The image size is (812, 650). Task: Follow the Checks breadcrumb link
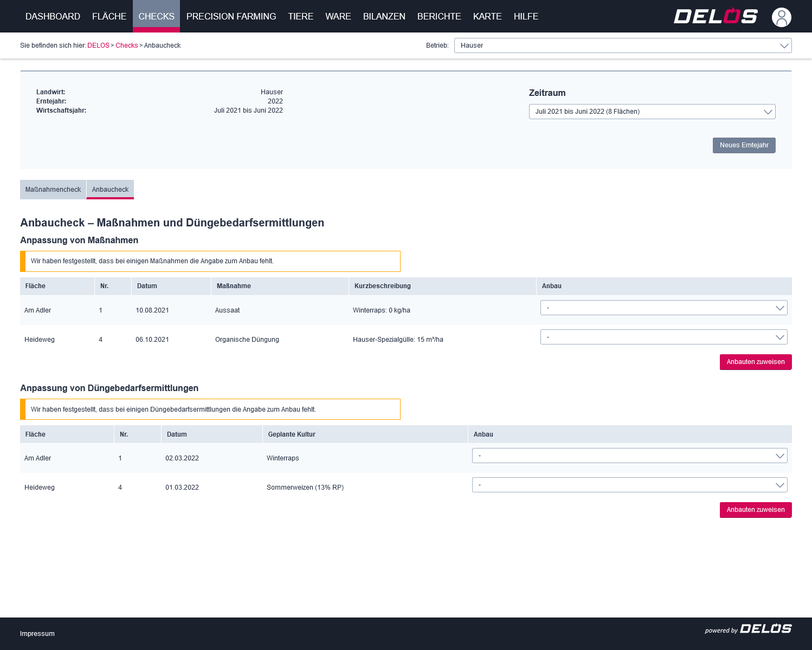(126, 45)
